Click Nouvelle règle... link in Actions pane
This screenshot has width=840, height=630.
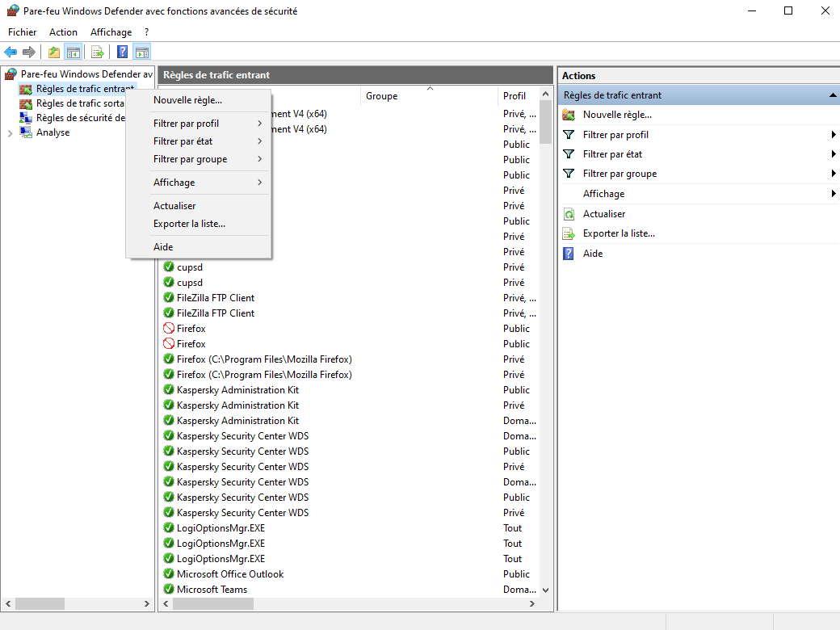617,115
